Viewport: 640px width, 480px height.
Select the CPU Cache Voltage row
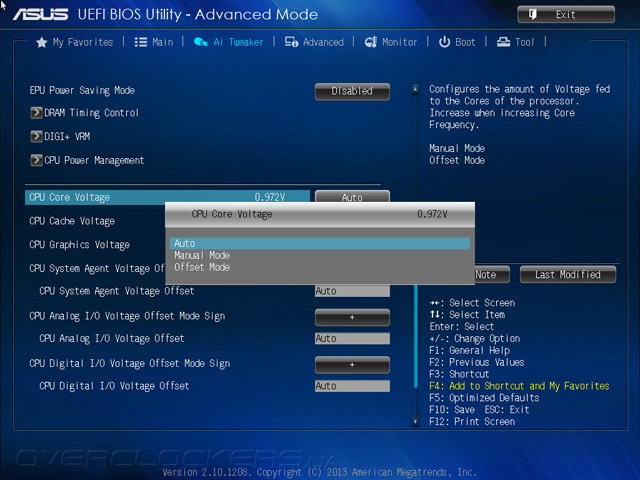[x=72, y=221]
